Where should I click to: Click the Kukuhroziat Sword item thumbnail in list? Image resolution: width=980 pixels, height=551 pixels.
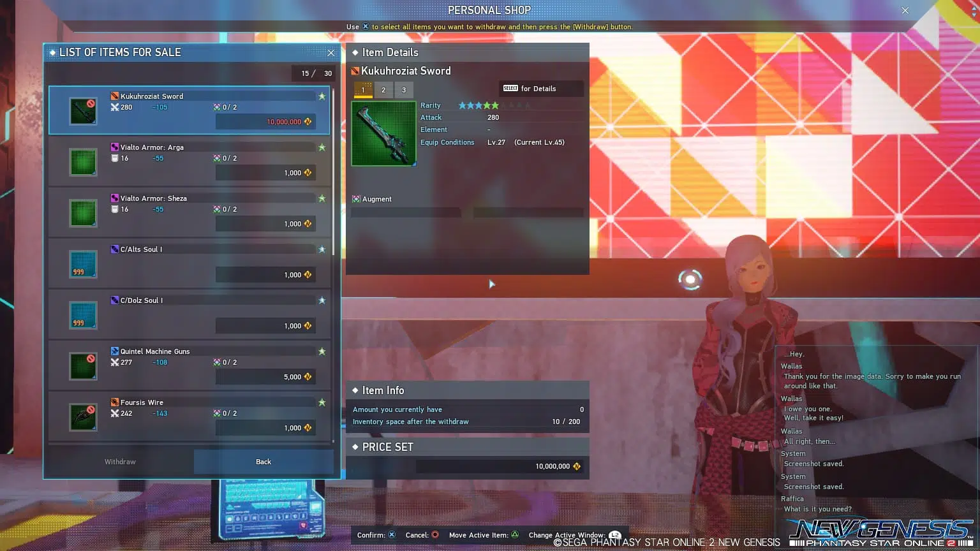[x=83, y=112]
